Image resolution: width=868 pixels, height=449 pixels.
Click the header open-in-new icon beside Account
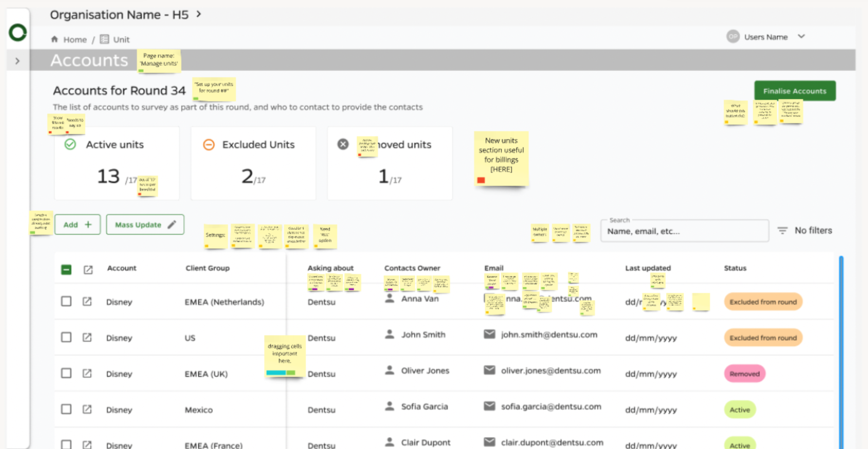pos(88,270)
